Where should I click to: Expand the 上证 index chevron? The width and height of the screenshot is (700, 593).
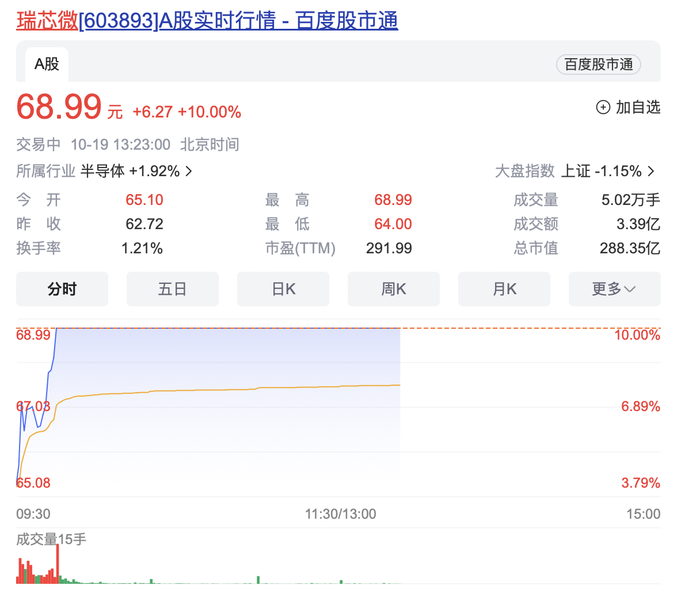point(651,172)
